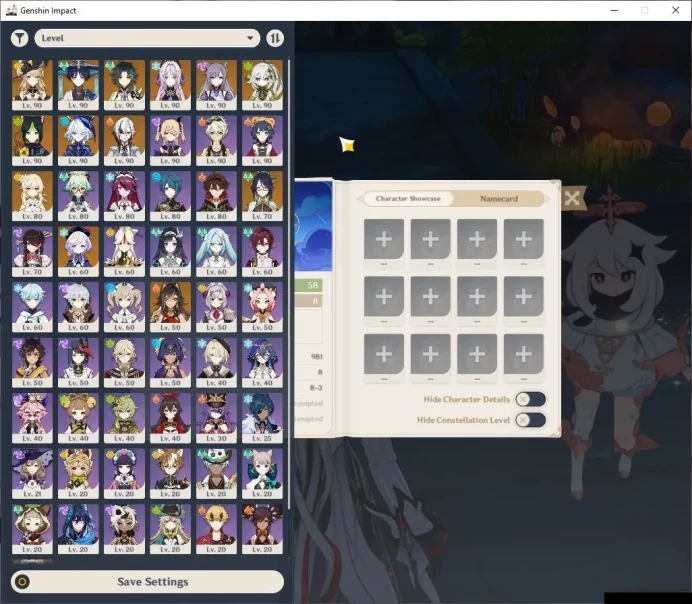This screenshot has width=692, height=604.
Task: Toggle Hide Character Details switch
Action: pyautogui.click(x=530, y=399)
